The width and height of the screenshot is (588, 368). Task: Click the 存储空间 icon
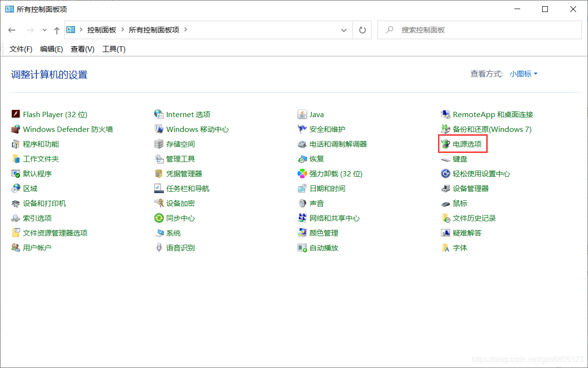159,144
